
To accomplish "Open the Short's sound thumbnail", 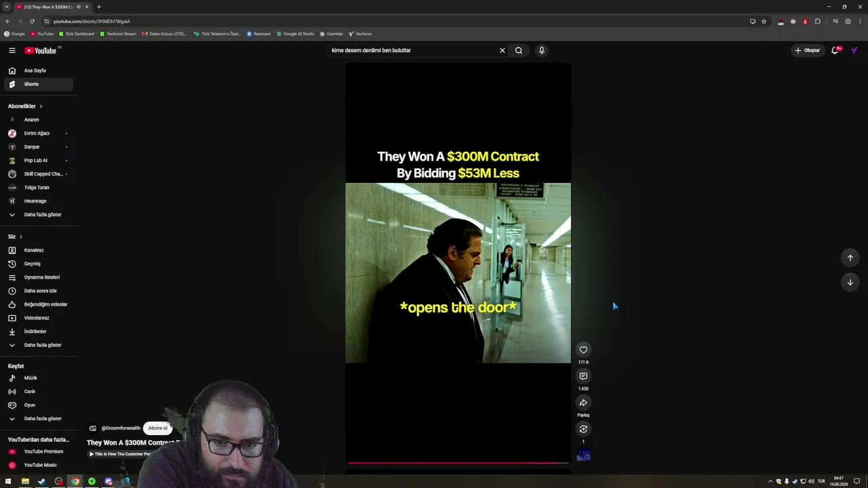I will click(583, 455).
